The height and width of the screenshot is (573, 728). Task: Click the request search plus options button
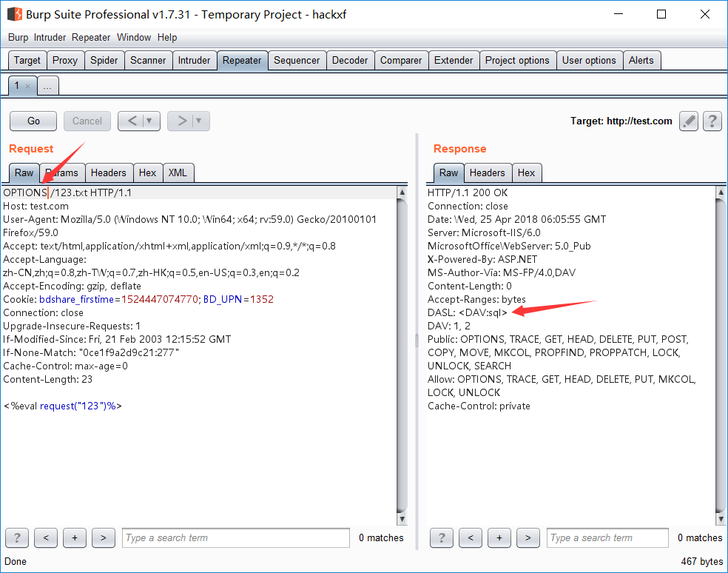pos(74,537)
